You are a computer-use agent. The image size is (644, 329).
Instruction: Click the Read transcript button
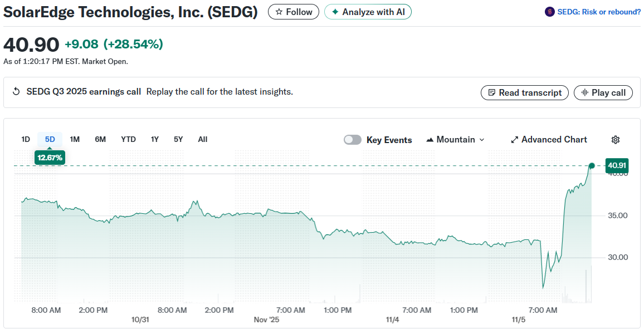[x=524, y=92]
